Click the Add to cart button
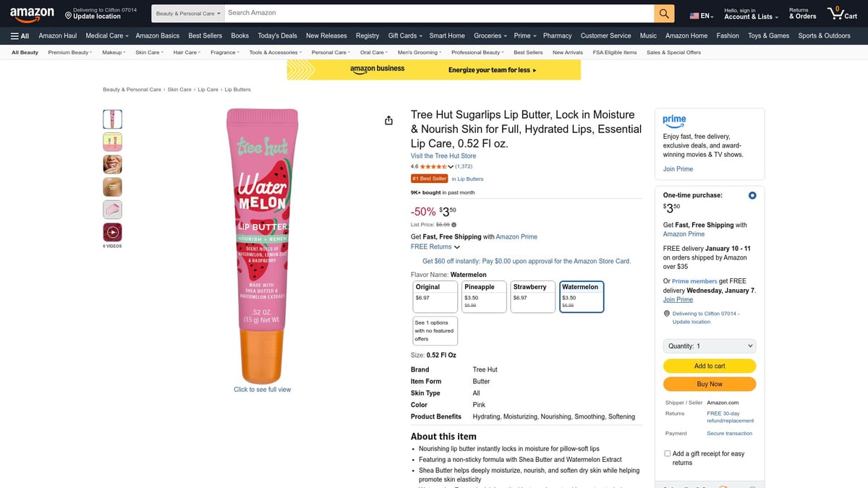The width and height of the screenshot is (868, 488). [x=709, y=366]
